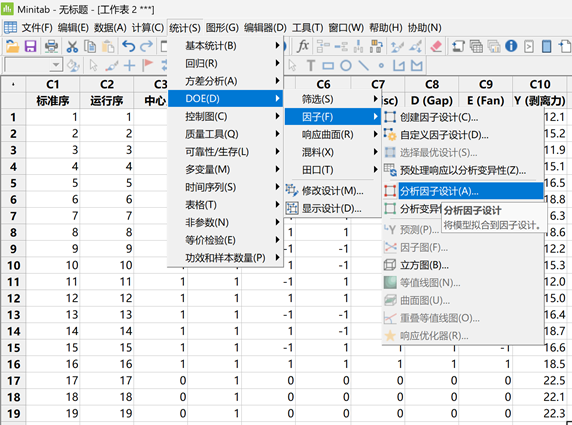Click the Redo arrow icon
The height and width of the screenshot is (425, 572).
[x=147, y=46]
